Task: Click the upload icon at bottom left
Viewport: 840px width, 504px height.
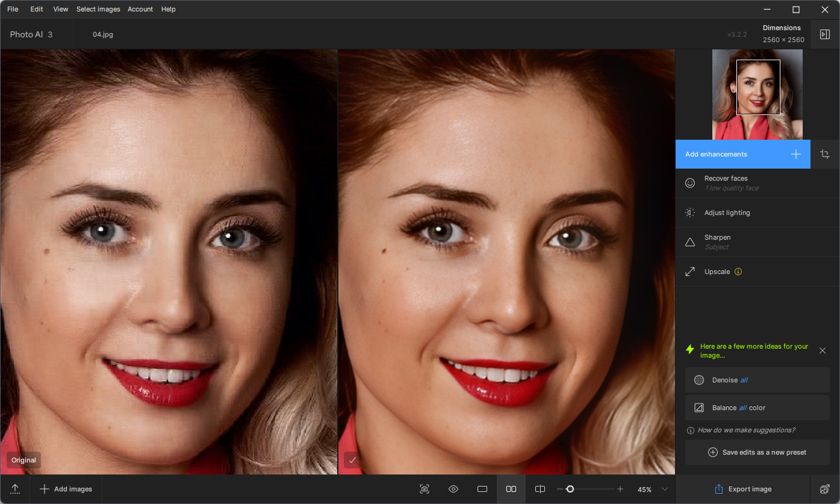Action: 15,489
